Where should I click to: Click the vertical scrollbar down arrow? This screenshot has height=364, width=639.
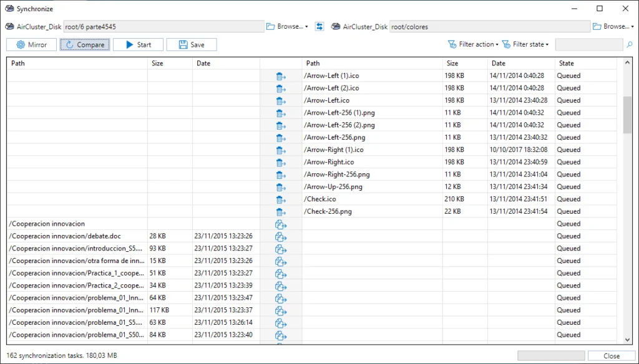tap(628, 340)
